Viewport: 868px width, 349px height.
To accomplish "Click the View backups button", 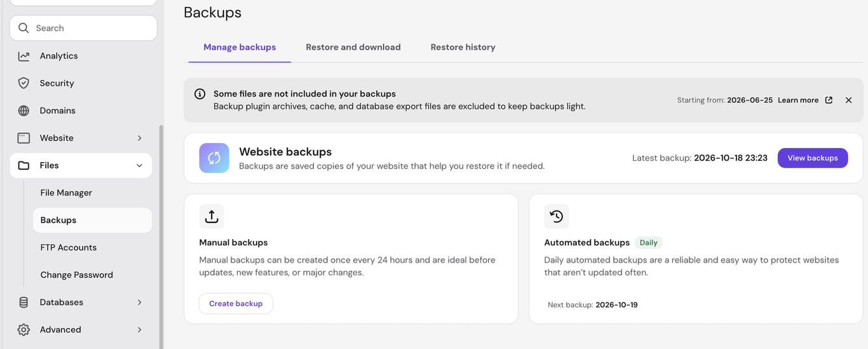I will coord(812,158).
